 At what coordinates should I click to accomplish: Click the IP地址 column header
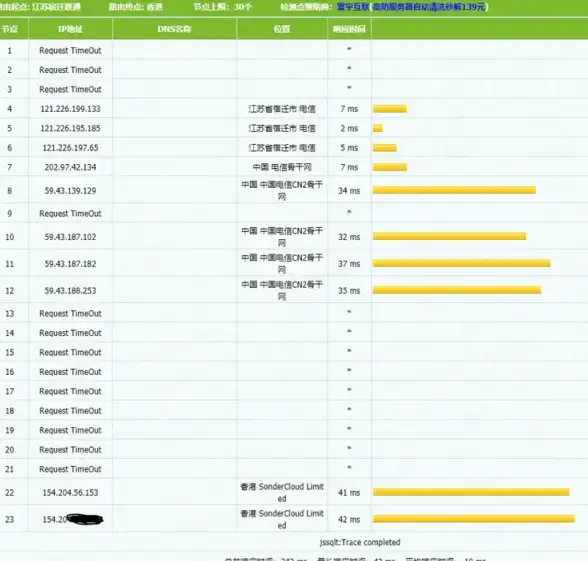(x=70, y=29)
